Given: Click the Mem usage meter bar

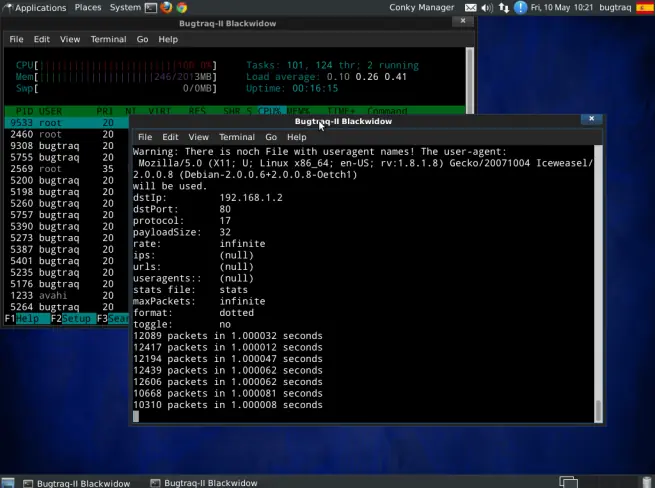Looking at the screenshot, I should tap(116, 77).
